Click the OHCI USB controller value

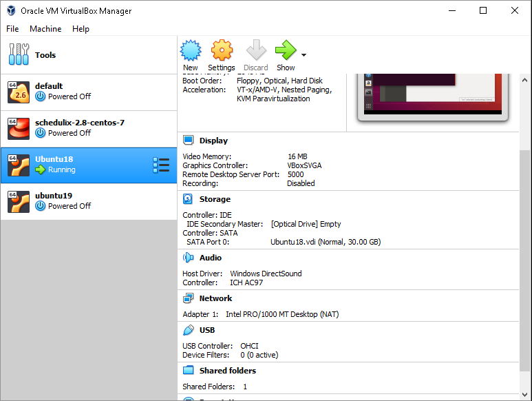tap(249, 346)
